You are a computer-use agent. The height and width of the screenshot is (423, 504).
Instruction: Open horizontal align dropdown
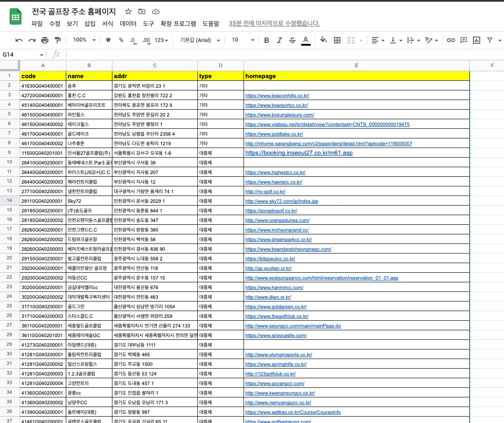tap(378, 40)
